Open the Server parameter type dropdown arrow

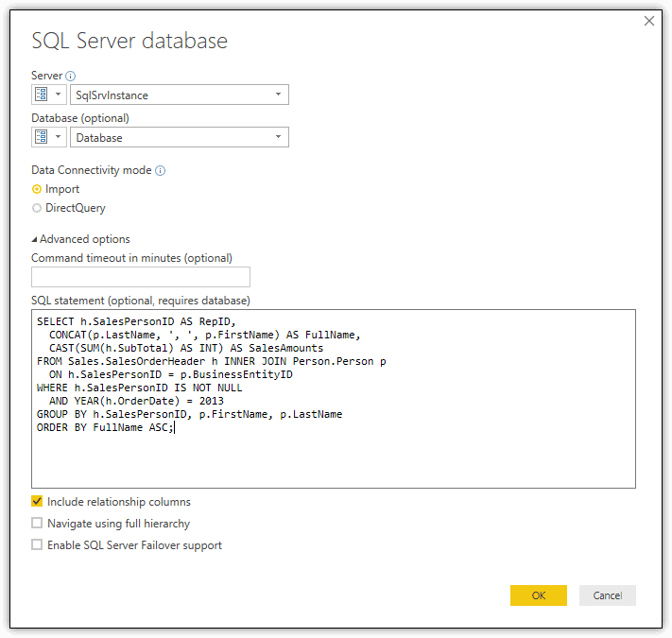click(59, 95)
